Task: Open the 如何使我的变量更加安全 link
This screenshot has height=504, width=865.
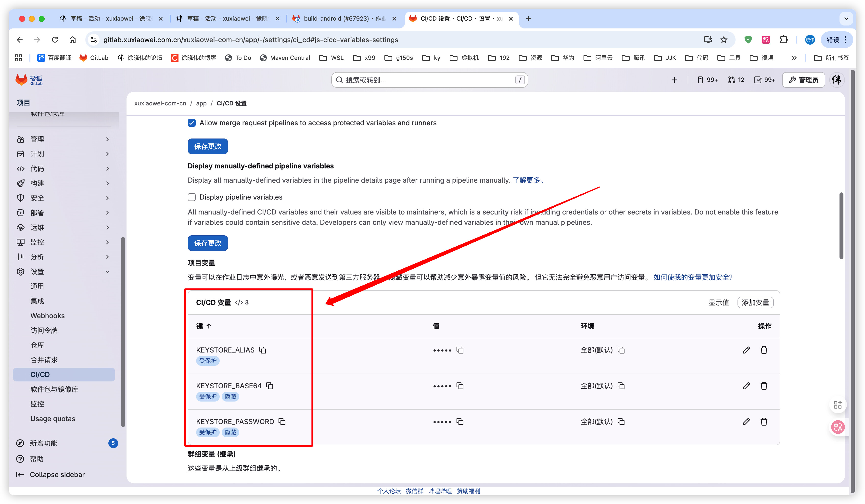Action: (x=693, y=277)
